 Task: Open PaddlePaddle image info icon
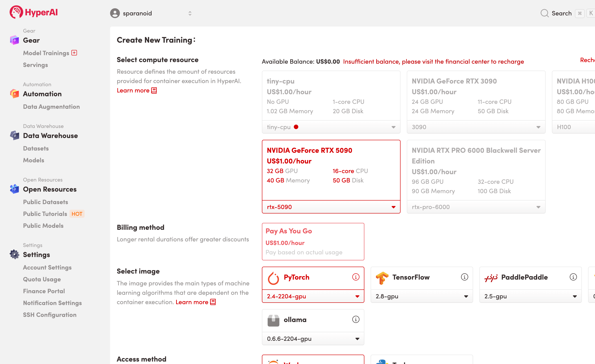pos(573,277)
